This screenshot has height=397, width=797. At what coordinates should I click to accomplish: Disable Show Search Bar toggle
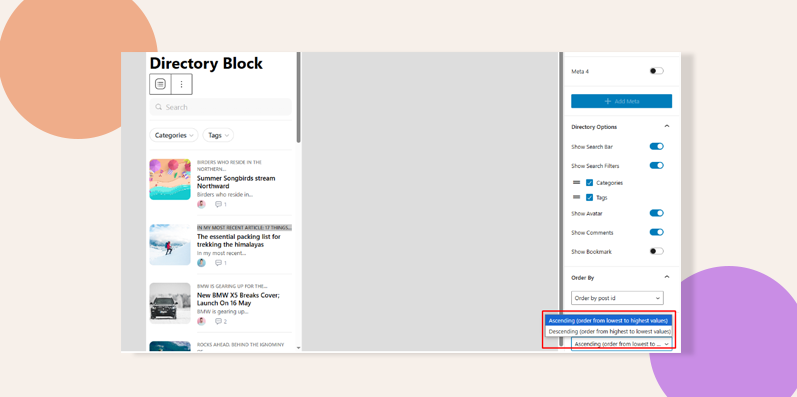[x=656, y=146]
